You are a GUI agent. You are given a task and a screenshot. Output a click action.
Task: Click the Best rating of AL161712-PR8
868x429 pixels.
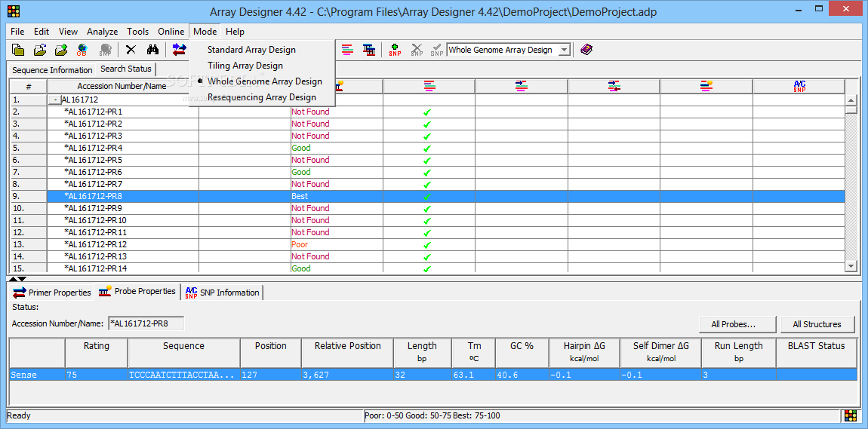[x=300, y=196]
